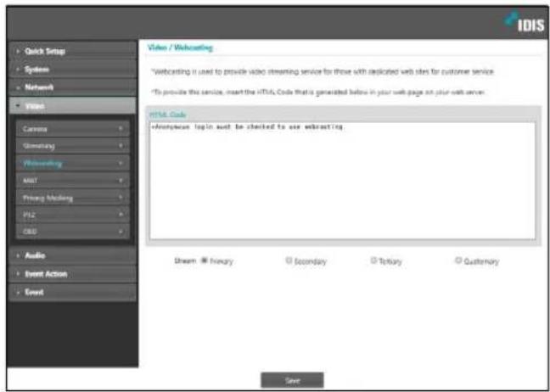Screen dimensions: 550x392
Task: Click the Anonymous login notice text
Action: click(x=247, y=127)
